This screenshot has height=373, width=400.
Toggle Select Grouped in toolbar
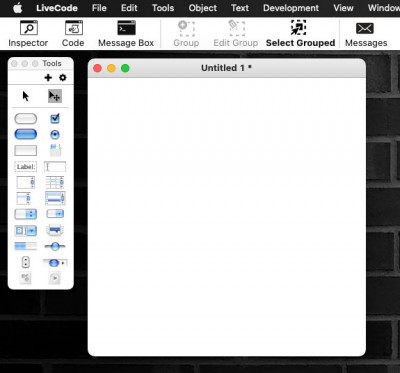(x=300, y=34)
